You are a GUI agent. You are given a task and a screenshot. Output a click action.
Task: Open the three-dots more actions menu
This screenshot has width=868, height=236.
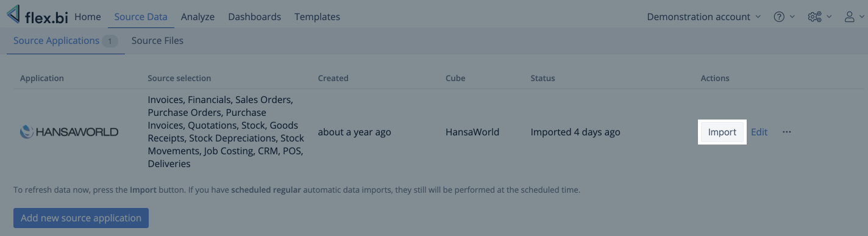coord(787,132)
